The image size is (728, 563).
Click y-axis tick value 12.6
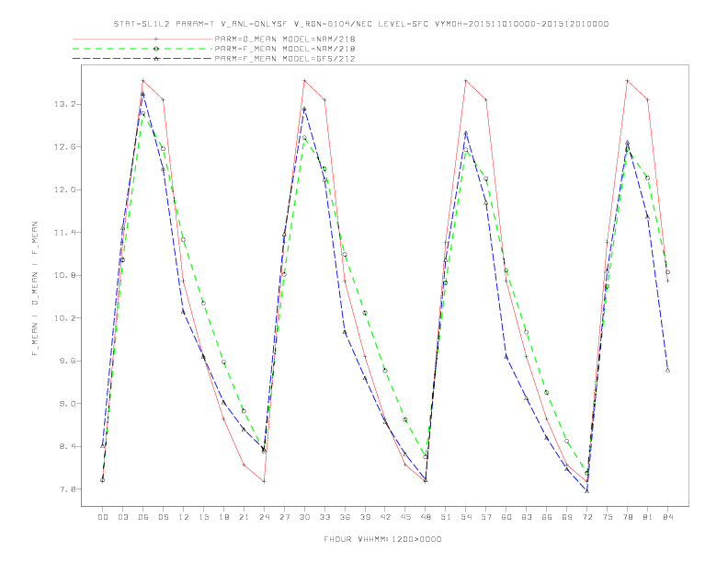pyautogui.click(x=64, y=147)
